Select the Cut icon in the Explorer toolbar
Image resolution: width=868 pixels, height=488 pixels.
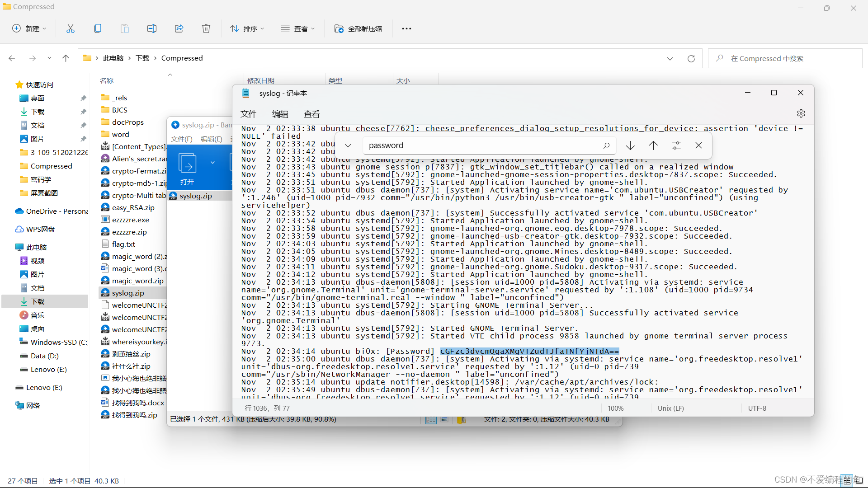point(71,28)
